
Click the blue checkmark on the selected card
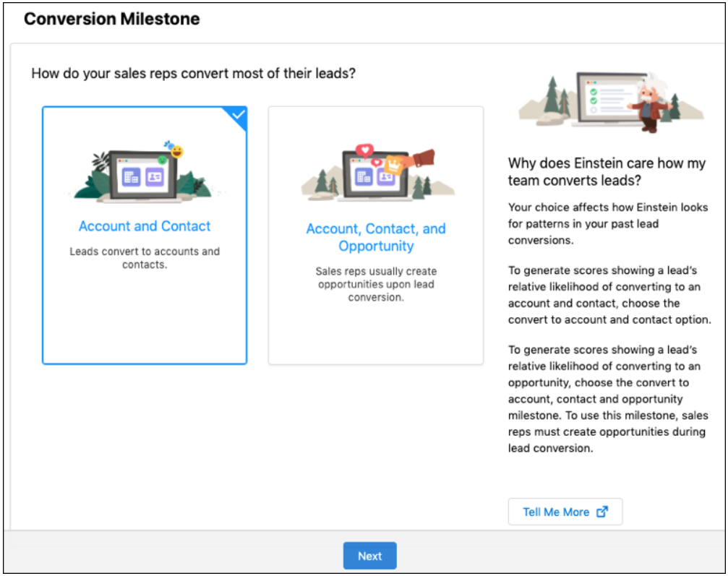pos(238,115)
